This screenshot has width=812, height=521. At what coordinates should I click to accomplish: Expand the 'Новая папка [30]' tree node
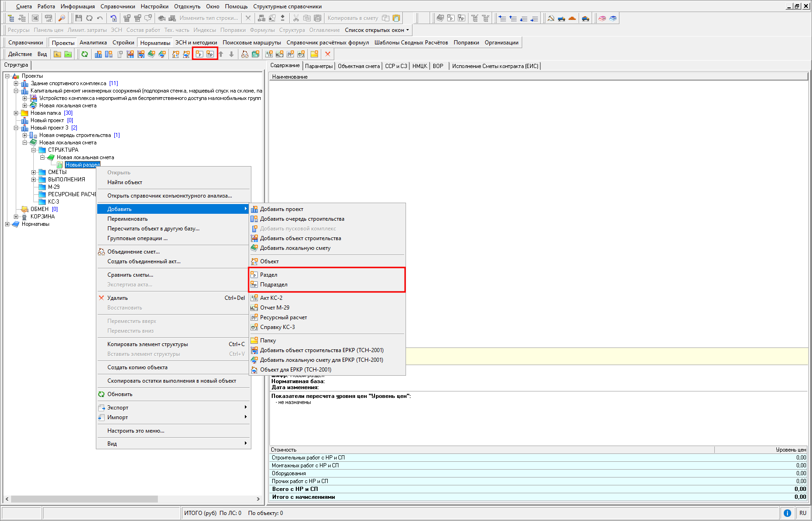(x=16, y=113)
